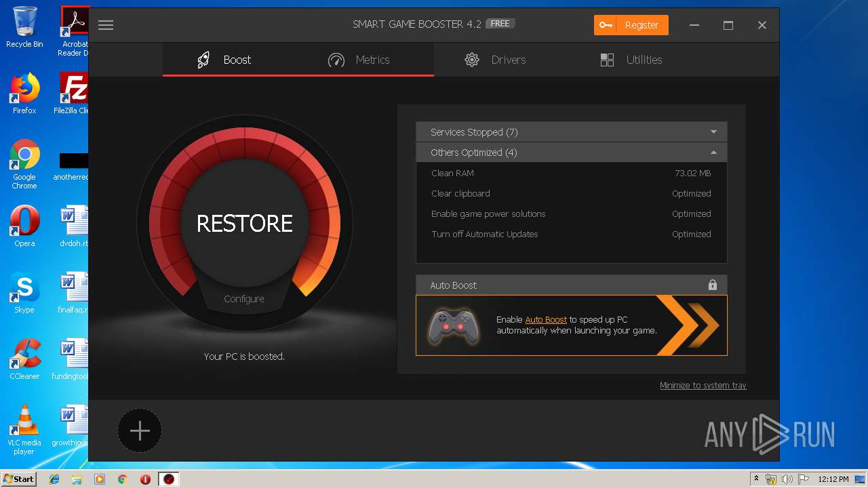Open the Utilities tab
868x488 pixels.
pyautogui.click(x=637, y=60)
